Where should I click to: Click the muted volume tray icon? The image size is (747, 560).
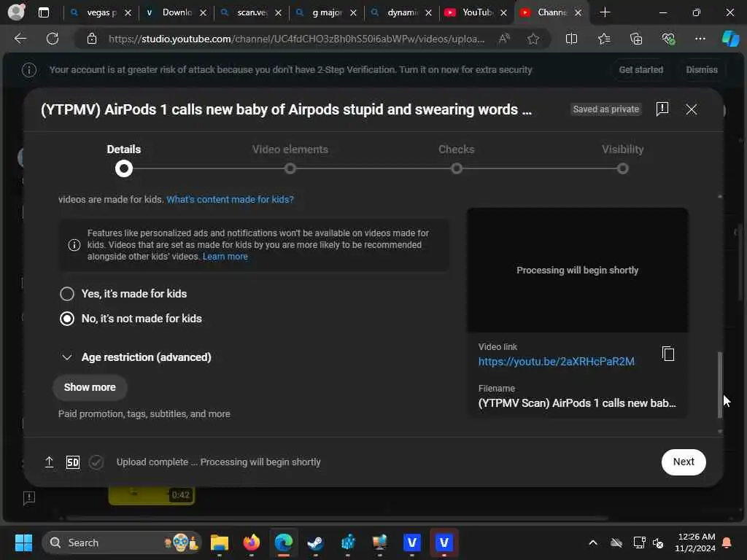coord(658,542)
